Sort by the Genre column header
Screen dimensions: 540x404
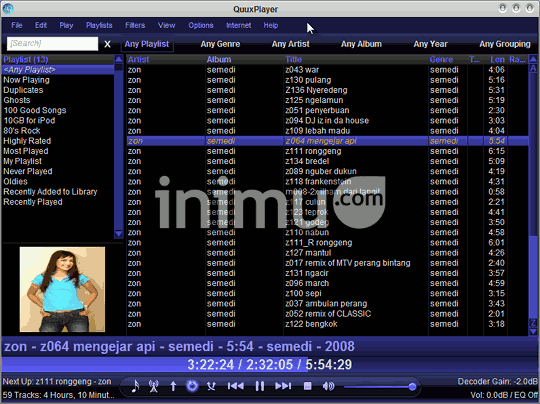coord(448,60)
